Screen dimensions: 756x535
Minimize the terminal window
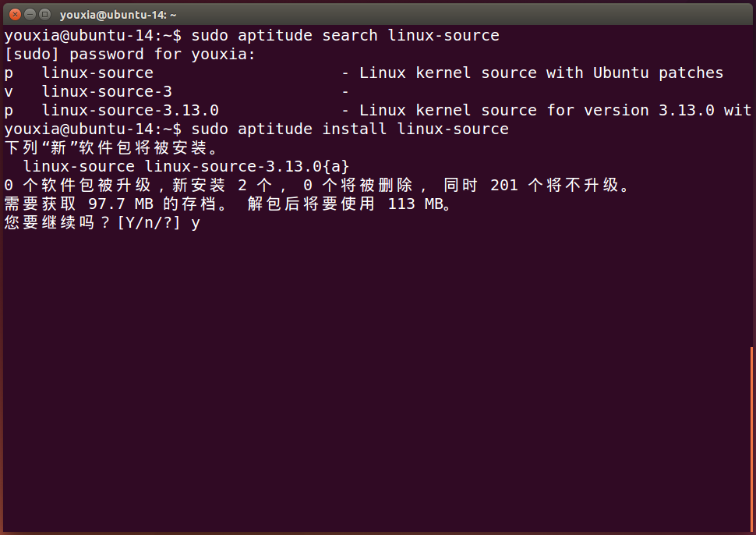click(x=30, y=15)
